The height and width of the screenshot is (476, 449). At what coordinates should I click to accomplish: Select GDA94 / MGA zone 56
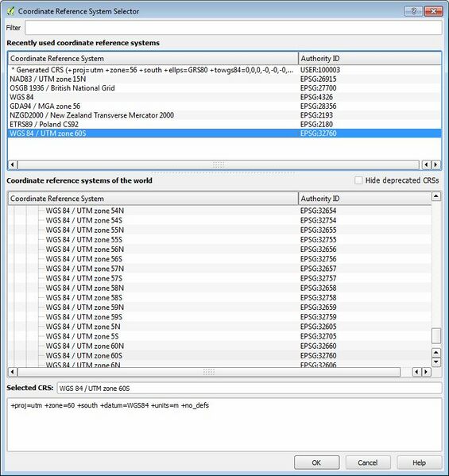click(x=224, y=106)
